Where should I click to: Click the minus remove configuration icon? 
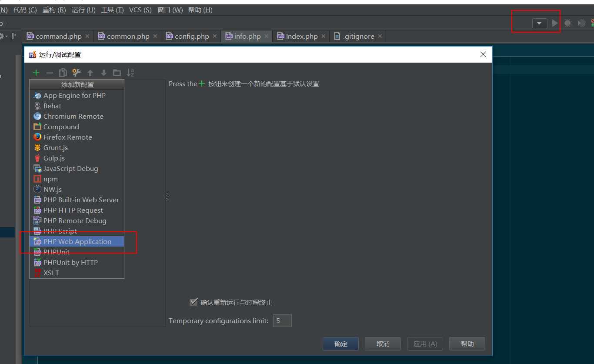coord(50,73)
